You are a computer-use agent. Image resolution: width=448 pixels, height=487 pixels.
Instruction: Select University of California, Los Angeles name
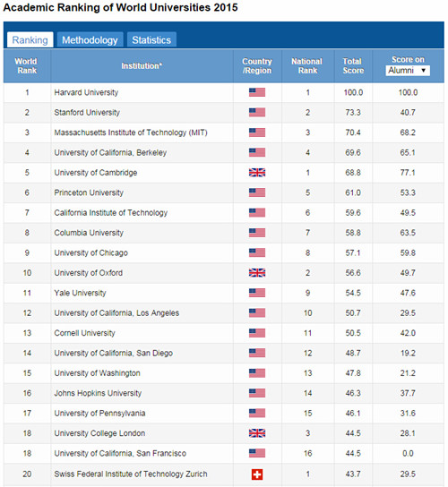[x=116, y=313]
